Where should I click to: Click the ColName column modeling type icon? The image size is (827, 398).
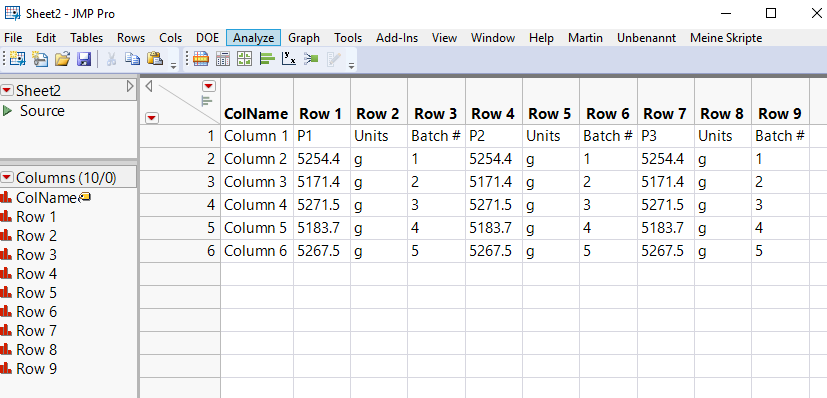pos(6,198)
